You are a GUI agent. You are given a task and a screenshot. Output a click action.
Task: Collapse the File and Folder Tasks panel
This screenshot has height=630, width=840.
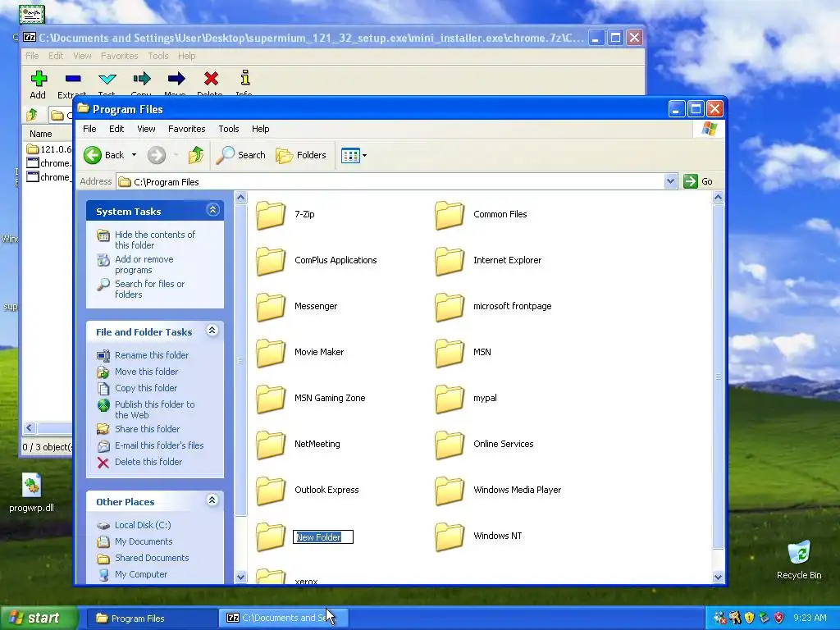point(212,331)
